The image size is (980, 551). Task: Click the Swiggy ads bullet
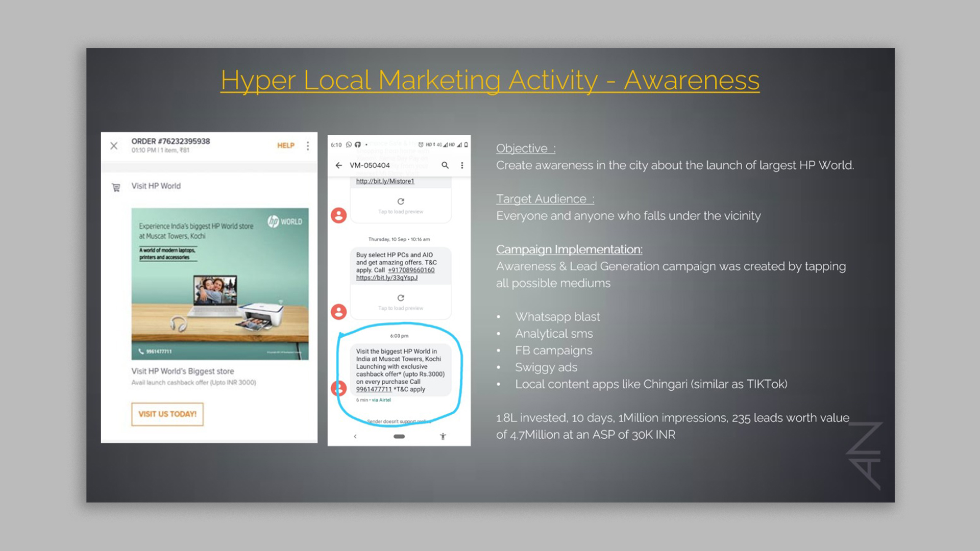[546, 367]
